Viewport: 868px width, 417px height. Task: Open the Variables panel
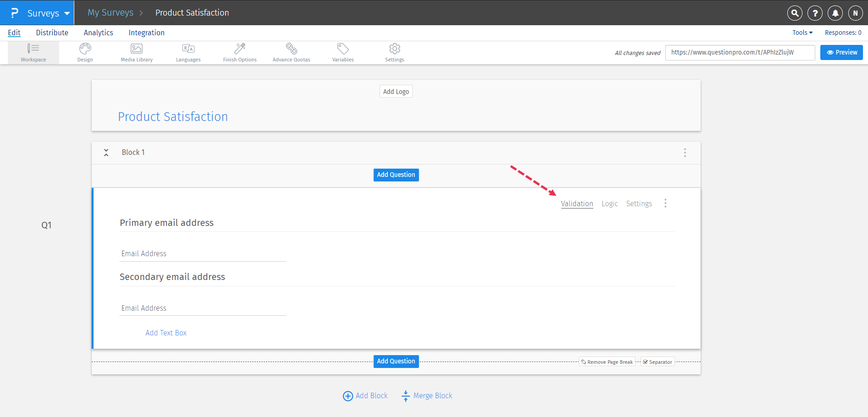tap(343, 52)
